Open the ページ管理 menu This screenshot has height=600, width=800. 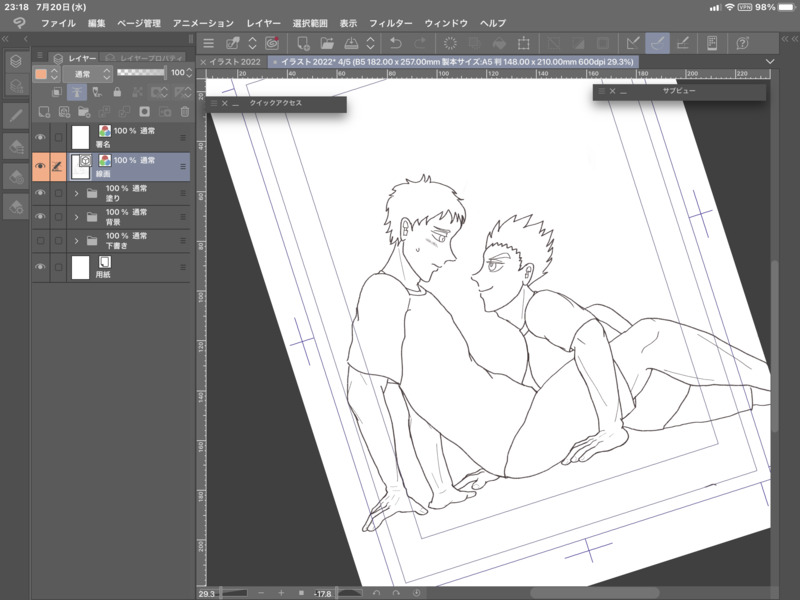(139, 23)
